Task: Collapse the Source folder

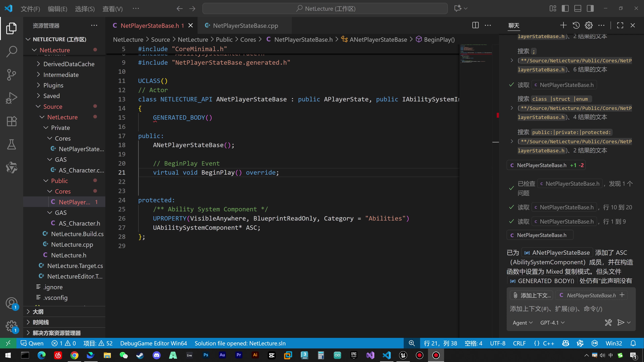Action: pos(38,106)
